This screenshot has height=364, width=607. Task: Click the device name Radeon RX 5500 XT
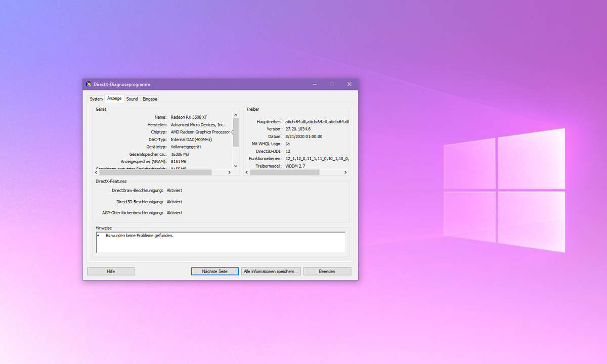click(189, 117)
